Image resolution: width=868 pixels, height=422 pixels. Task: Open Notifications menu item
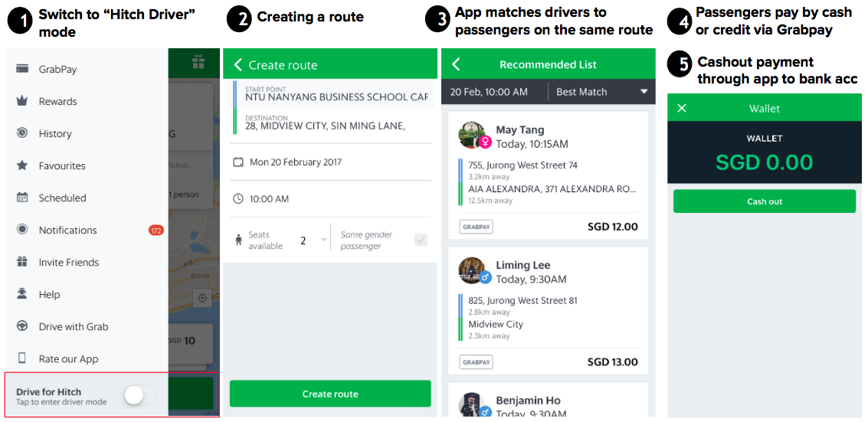pyautogui.click(x=67, y=230)
